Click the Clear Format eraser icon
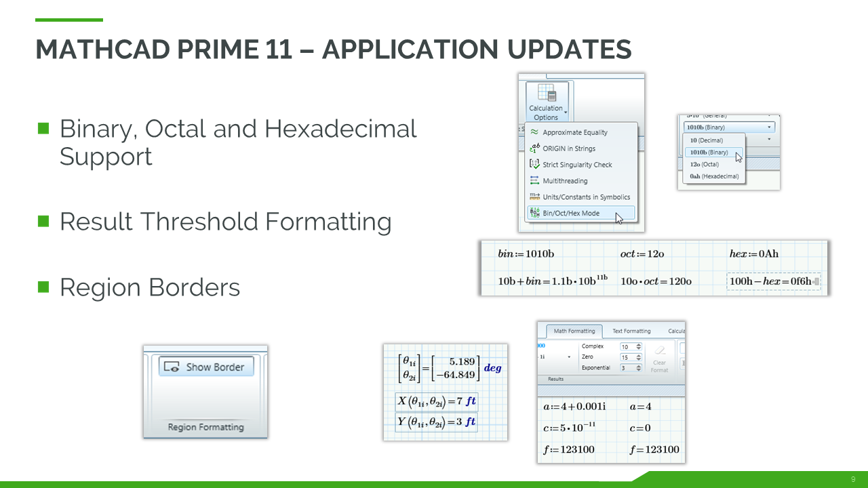 coord(659,350)
